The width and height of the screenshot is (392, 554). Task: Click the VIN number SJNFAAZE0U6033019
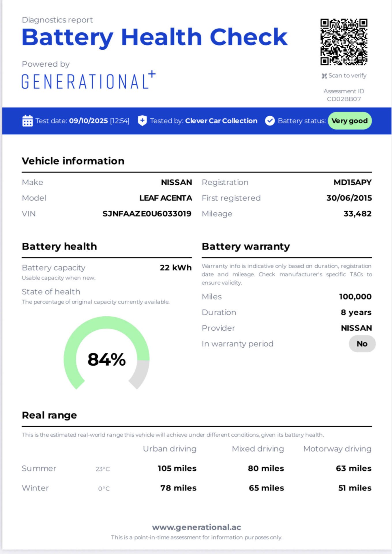pos(147,214)
